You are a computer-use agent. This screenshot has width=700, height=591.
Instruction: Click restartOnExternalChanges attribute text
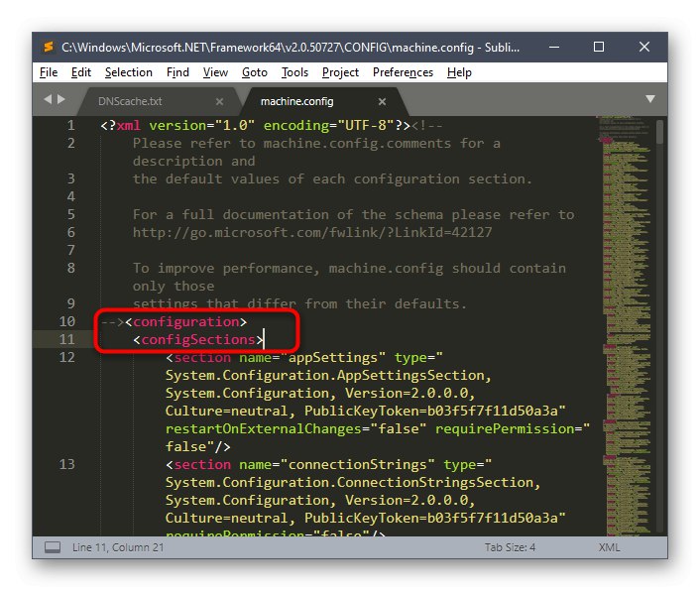pos(264,429)
